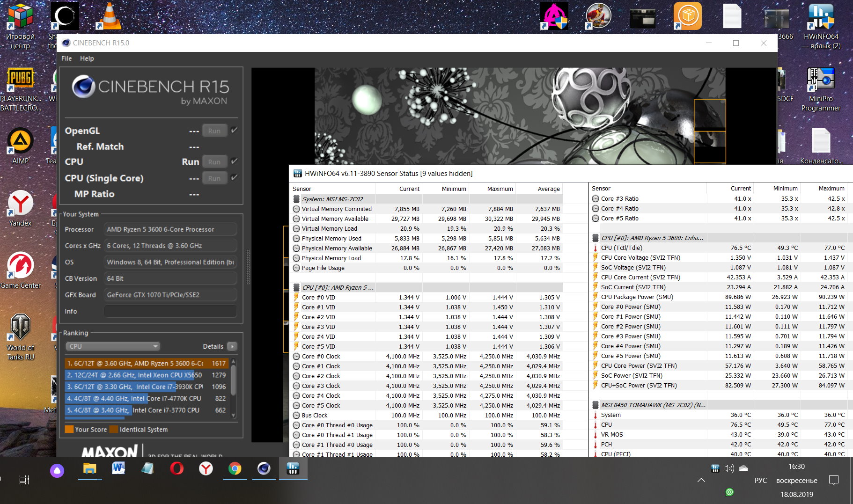The height and width of the screenshot is (504, 853).
Task: Open the Help menu in Cinebench
Action: coord(87,58)
